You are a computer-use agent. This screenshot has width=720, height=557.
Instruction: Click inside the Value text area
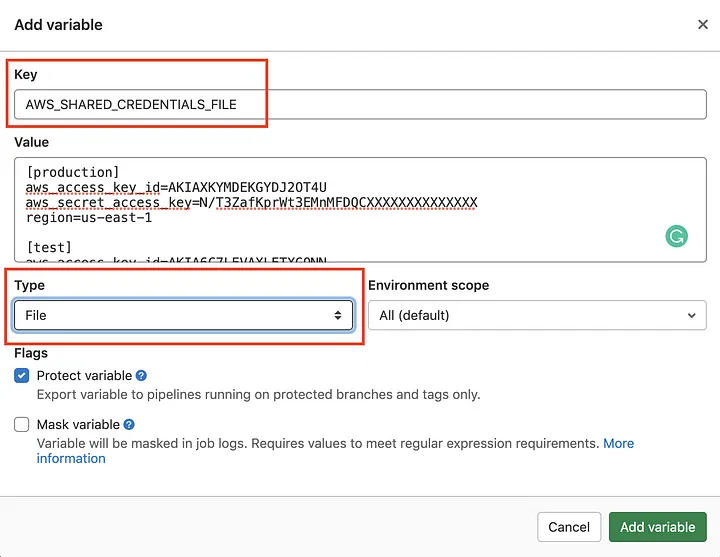pyautogui.click(x=360, y=210)
